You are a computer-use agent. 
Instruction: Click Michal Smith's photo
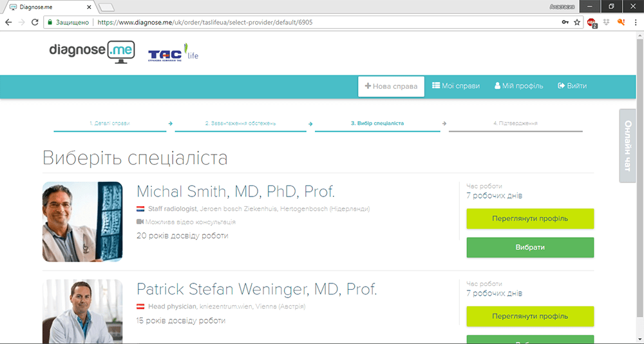pyautogui.click(x=82, y=222)
